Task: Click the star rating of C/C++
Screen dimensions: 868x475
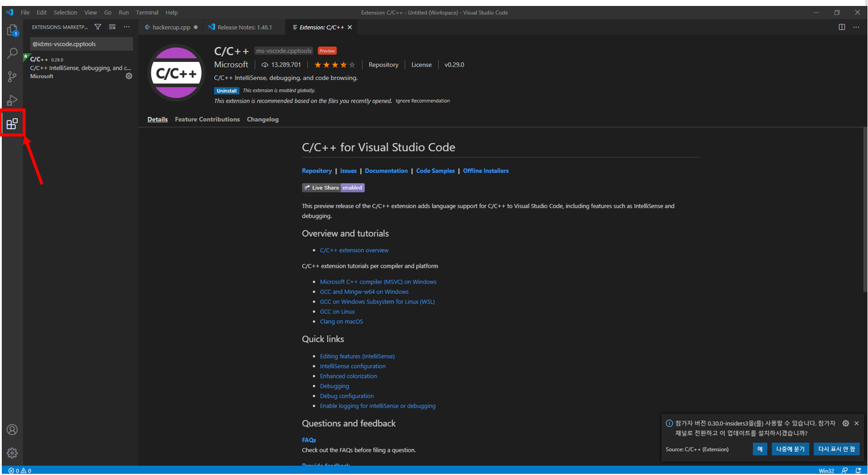Action: point(334,64)
